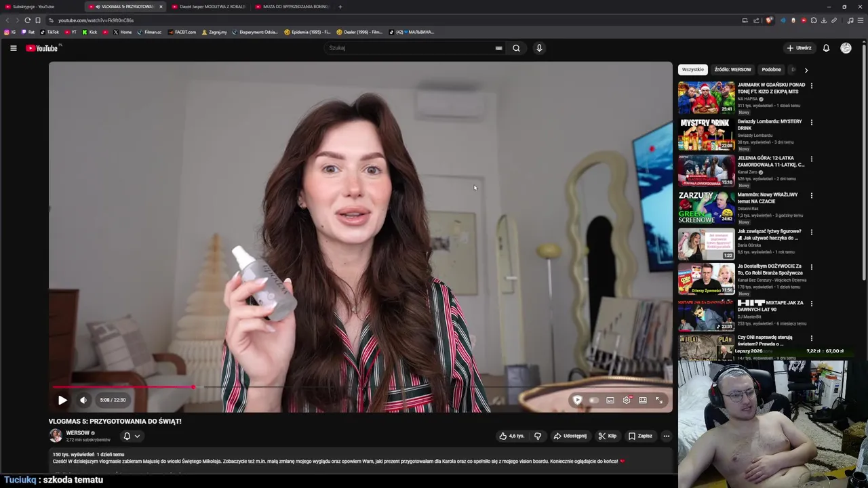Open the subscription notification bell dropdown
Screen dimensions: 868x488
click(x=132, y=436)
